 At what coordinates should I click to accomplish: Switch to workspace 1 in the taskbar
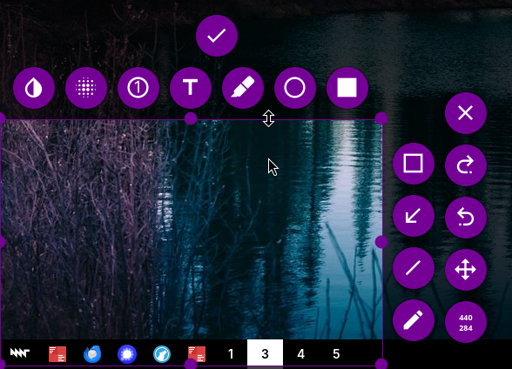pos(231,354)
